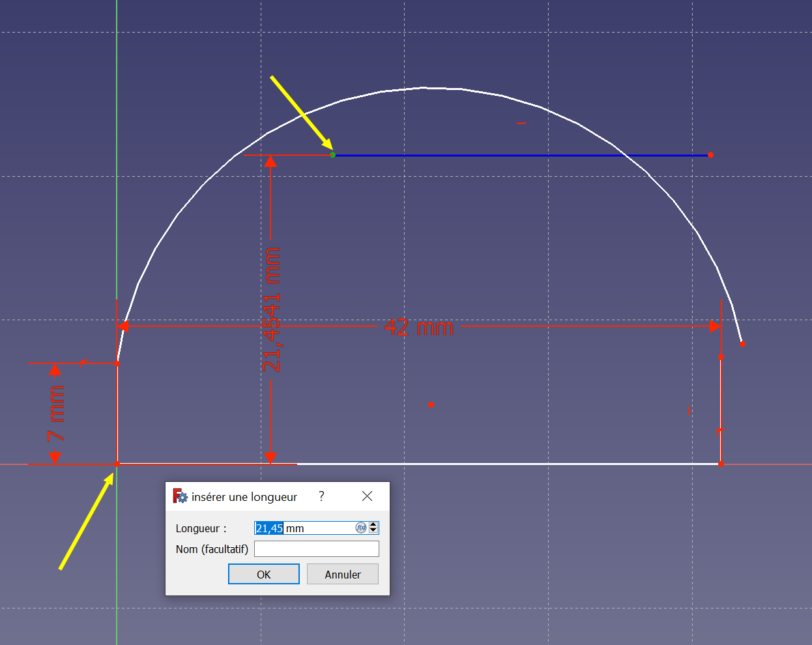Select the right vertical line of sketch
The height and width of the screenshot is (645, 812).
721,410
